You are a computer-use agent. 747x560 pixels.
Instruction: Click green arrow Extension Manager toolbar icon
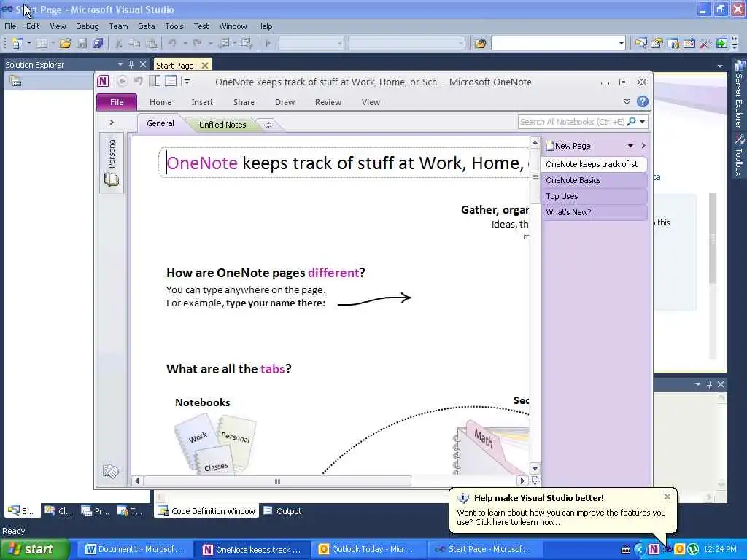tap(721, 43)
